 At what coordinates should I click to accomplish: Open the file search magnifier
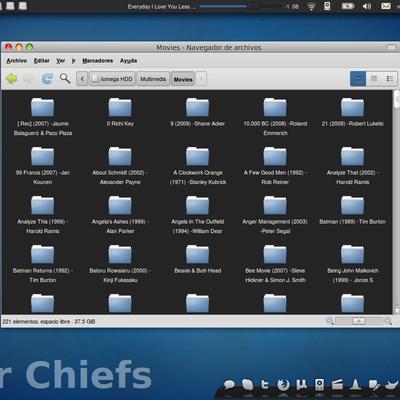(x=65, y=79)
